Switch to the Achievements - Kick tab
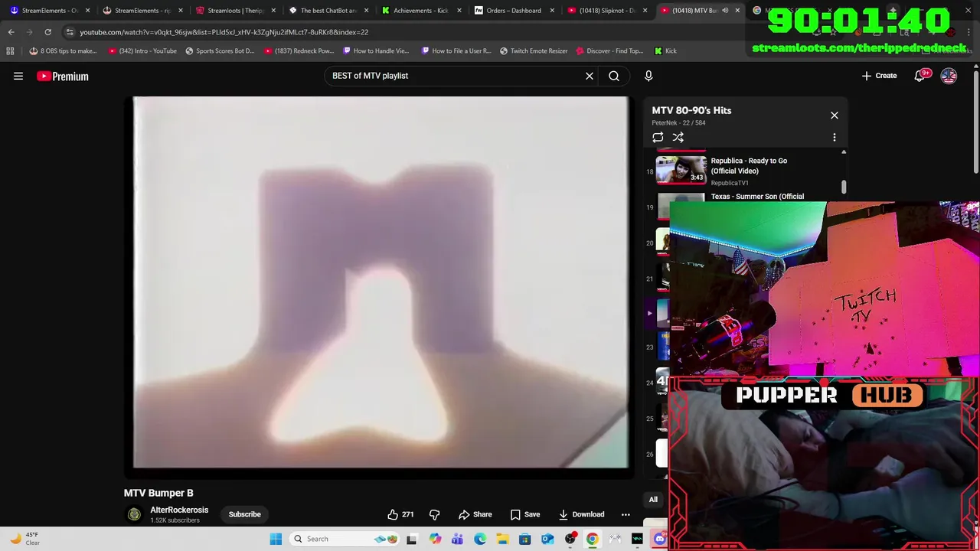Viewport: 980px width, 551px height. coord(420,11)
